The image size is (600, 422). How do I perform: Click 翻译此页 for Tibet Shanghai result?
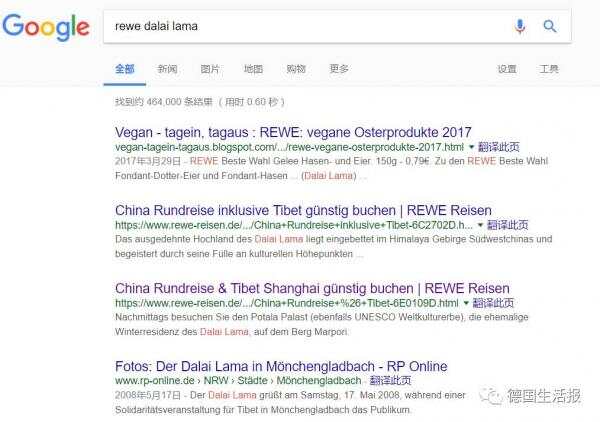(493, 303)
